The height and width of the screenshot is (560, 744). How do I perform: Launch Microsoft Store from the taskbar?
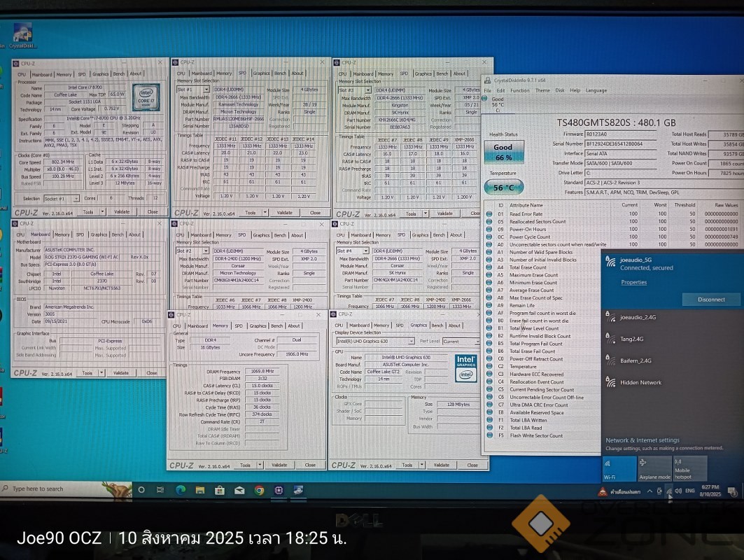point(219,490)
